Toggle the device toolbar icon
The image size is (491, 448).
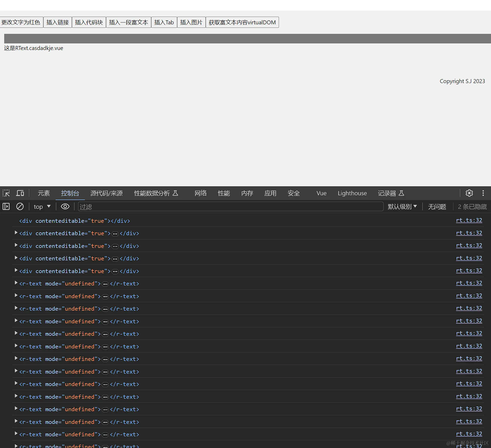click(20, 193)
